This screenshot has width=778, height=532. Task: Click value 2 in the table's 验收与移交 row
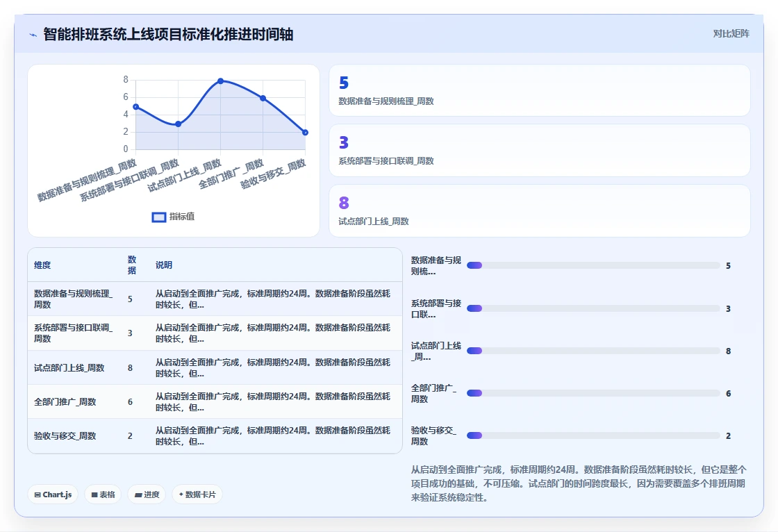click(130, 435)
